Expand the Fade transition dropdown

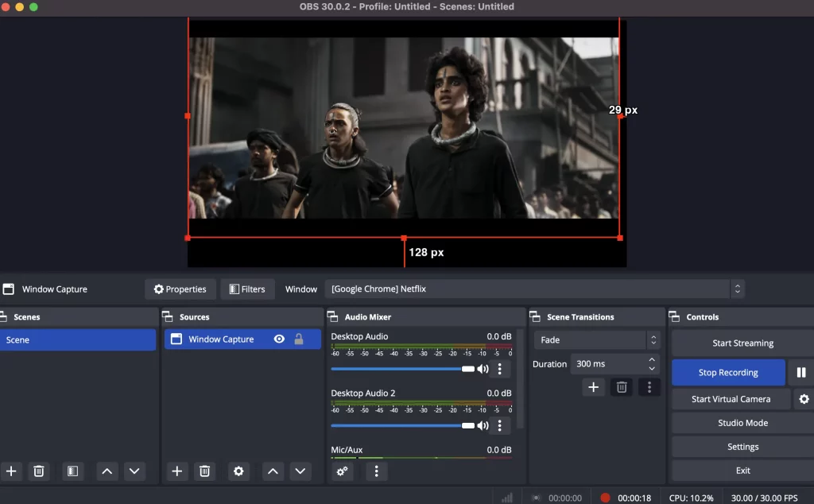coord(597,340)
